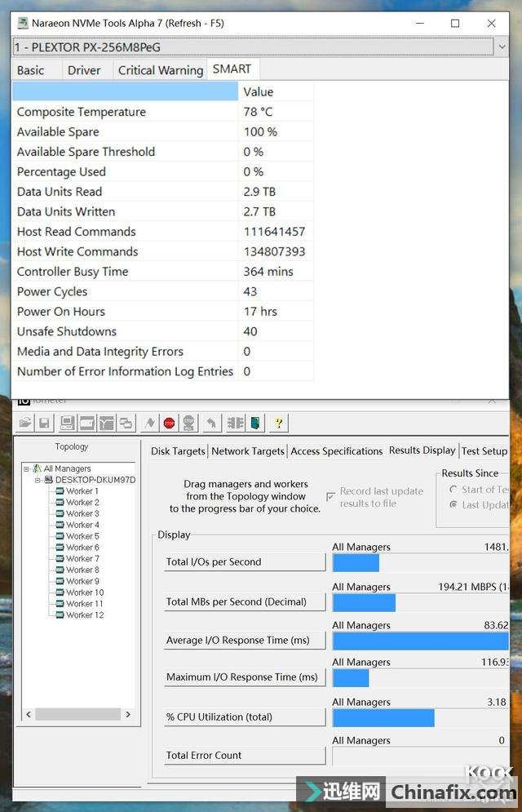Click the Composite Temperature row label
Image resolution: width=522 pixels, height=812 pixels.
(x=82, y=112)
